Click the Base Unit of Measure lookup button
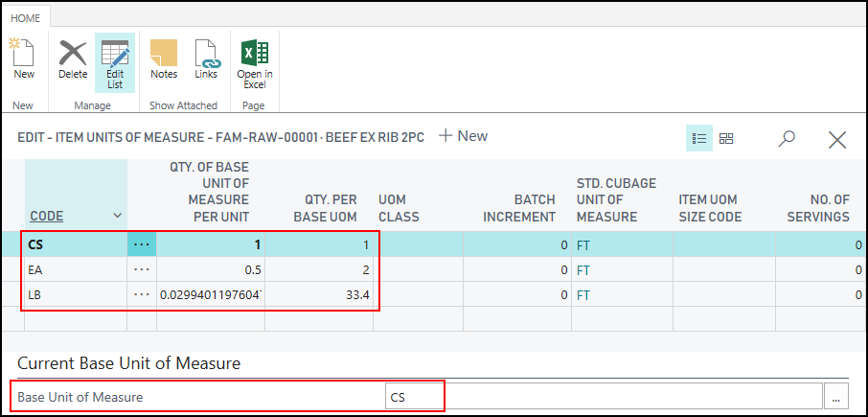 pos(836,395)
